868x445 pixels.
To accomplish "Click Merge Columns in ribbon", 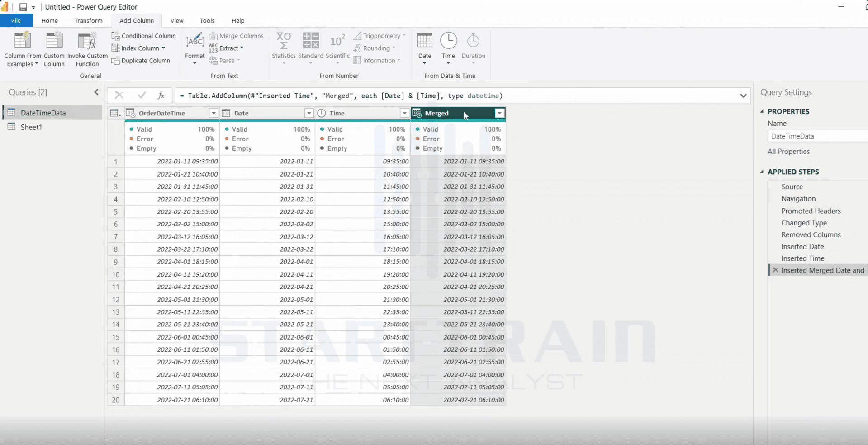I will (236, 36).
